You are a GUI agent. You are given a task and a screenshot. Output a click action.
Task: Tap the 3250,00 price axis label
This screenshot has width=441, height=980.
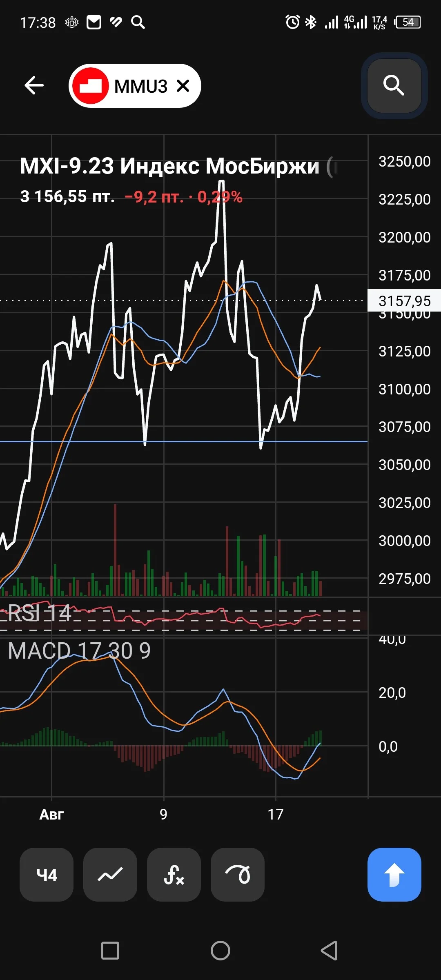(x=405, y=162)
